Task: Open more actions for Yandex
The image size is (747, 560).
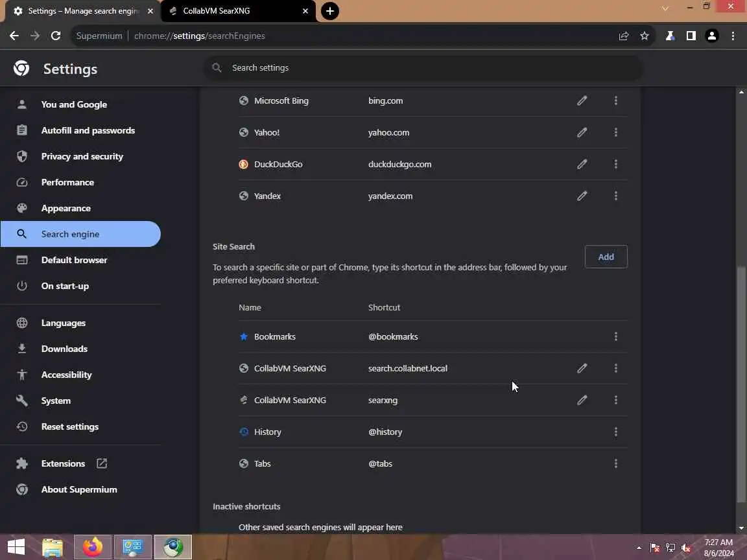Action: [615, 196]
